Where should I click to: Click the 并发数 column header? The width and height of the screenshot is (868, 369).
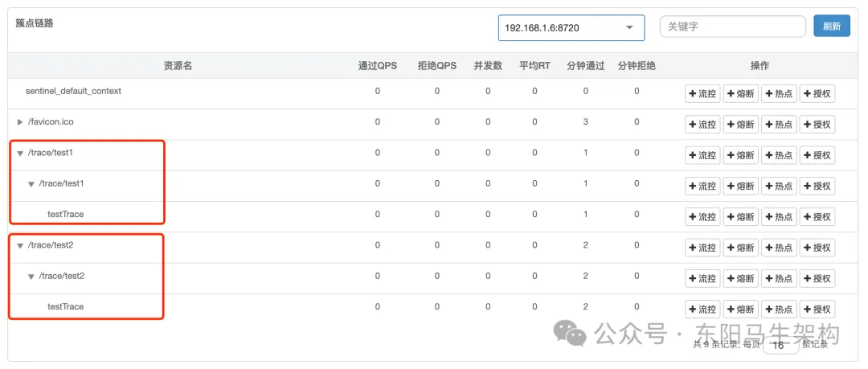488,65
